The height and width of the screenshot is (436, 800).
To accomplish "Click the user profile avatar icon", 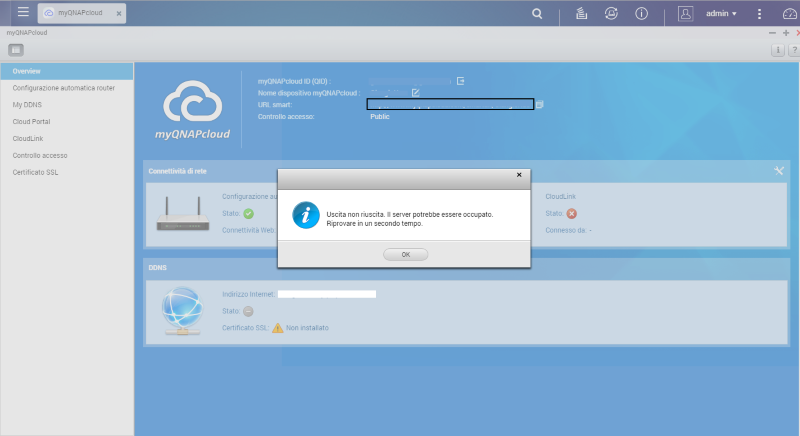I will coord(686,14).
